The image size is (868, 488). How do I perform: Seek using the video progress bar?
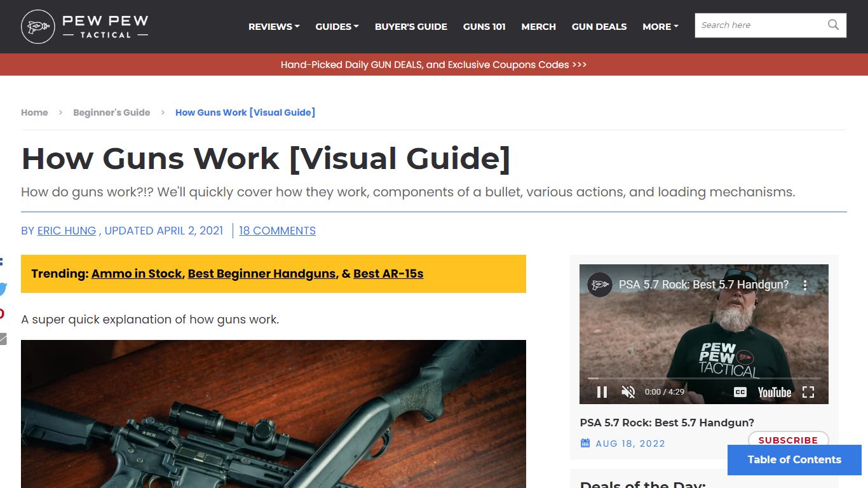pos(704,378)
